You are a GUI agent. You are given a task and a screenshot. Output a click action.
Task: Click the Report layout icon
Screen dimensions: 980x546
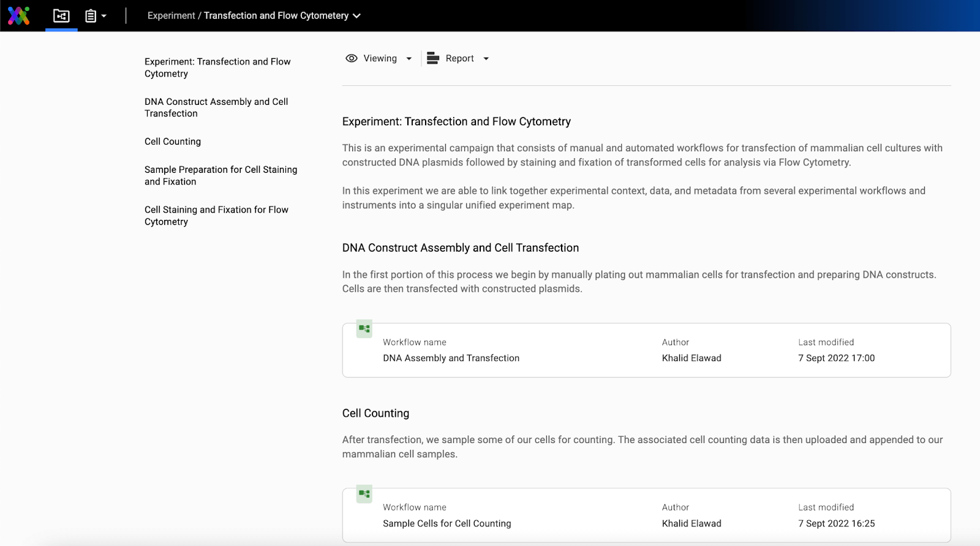click(x=433, y=58)
